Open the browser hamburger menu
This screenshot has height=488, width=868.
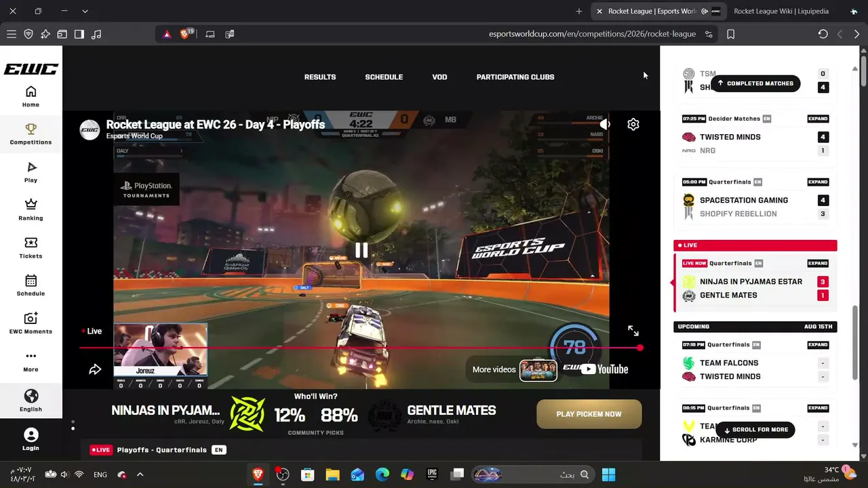click(x=12, y=34)
